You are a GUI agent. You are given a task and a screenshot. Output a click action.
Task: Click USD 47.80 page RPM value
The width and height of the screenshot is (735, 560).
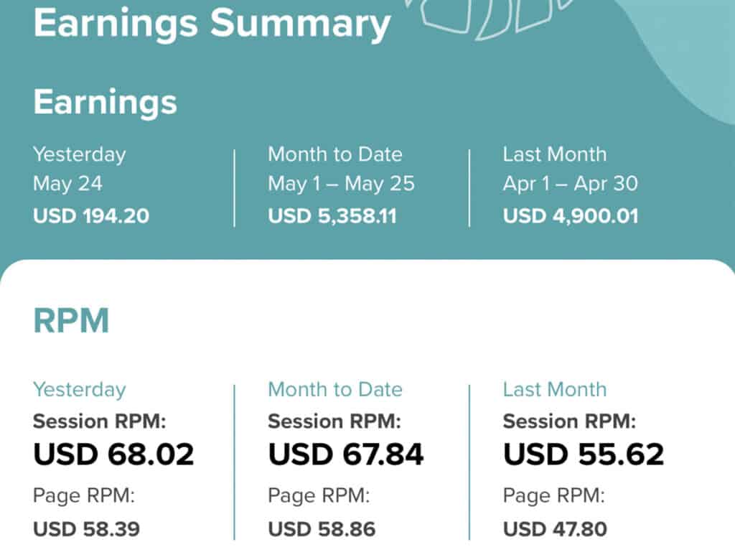click(555, 529)
